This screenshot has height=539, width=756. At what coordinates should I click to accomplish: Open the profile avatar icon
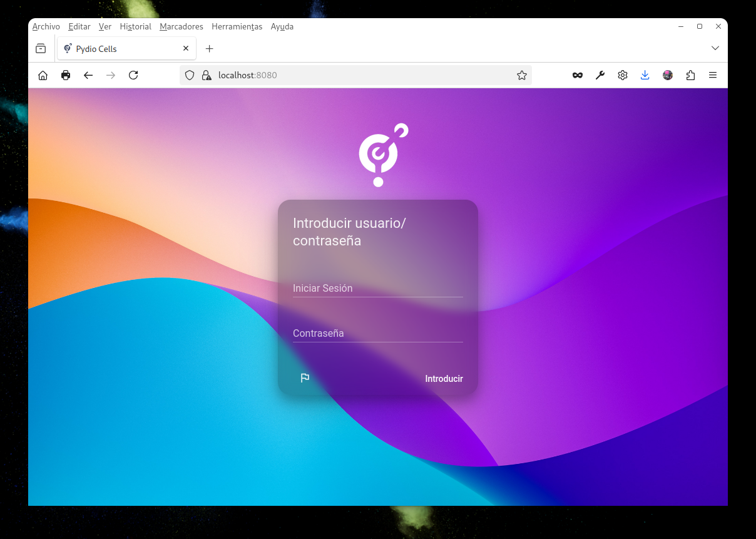668,75
